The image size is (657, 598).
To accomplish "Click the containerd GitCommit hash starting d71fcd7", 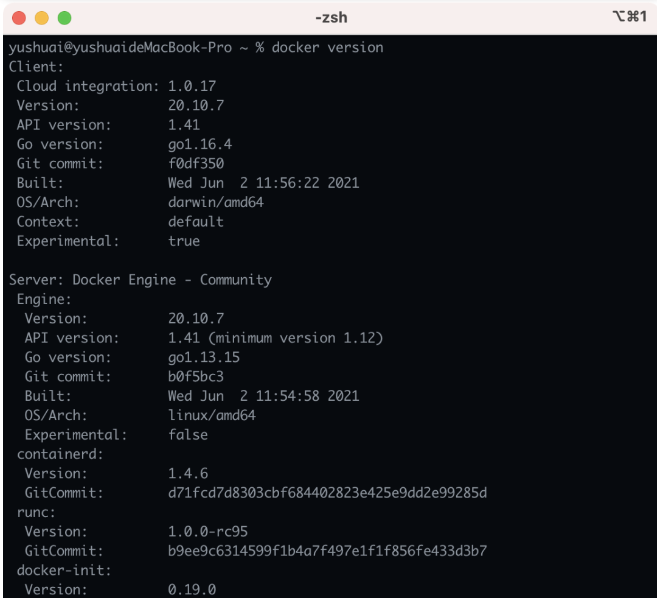I will pos(327,493).
